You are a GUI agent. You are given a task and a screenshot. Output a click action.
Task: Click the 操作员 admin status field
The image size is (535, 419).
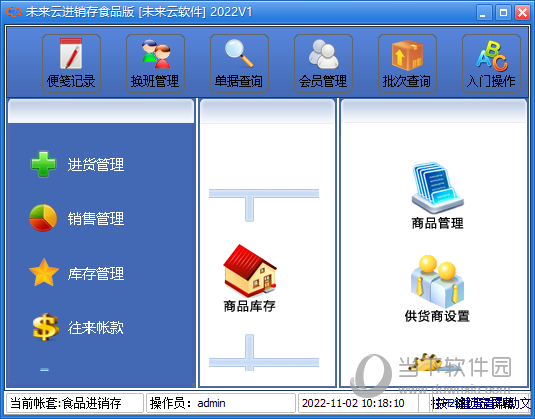(x=221, y=403)
